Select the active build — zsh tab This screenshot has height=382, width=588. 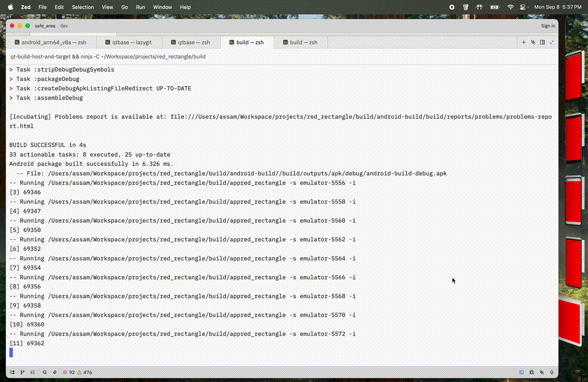[247, 43]
